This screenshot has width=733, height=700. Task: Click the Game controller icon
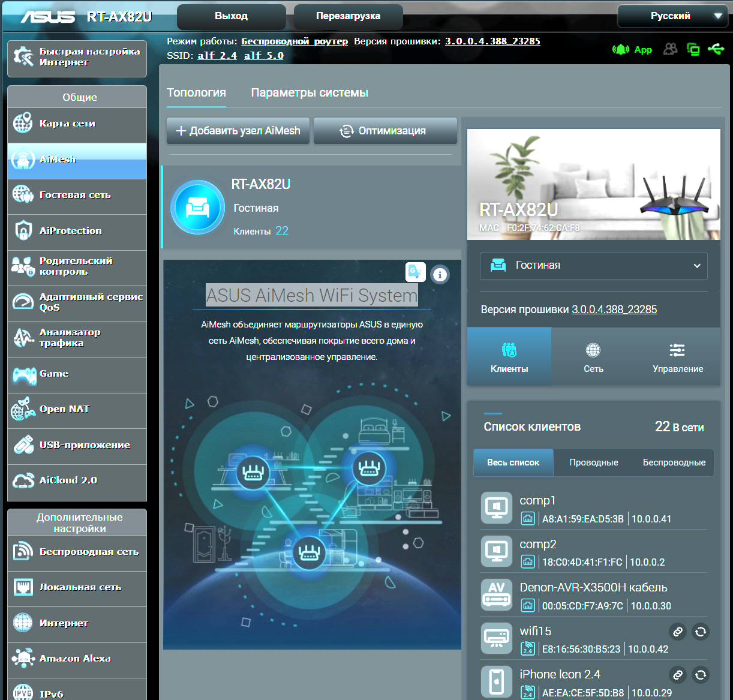24,375
